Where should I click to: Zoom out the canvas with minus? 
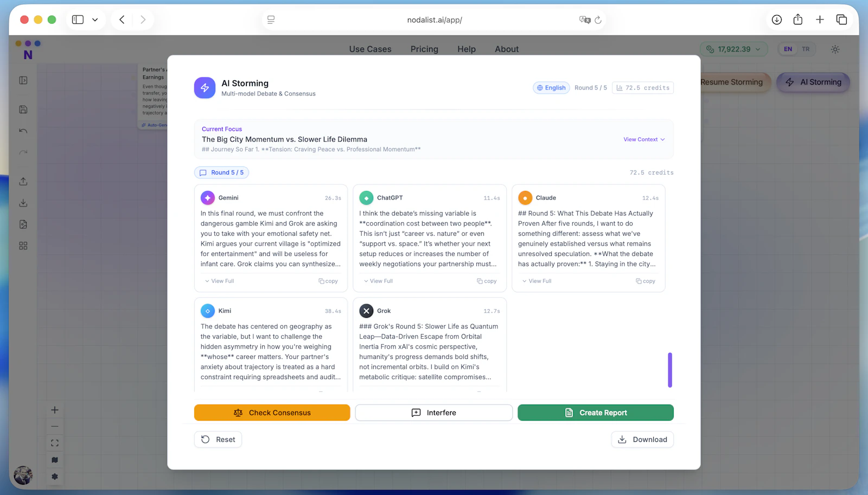(55, 427)
